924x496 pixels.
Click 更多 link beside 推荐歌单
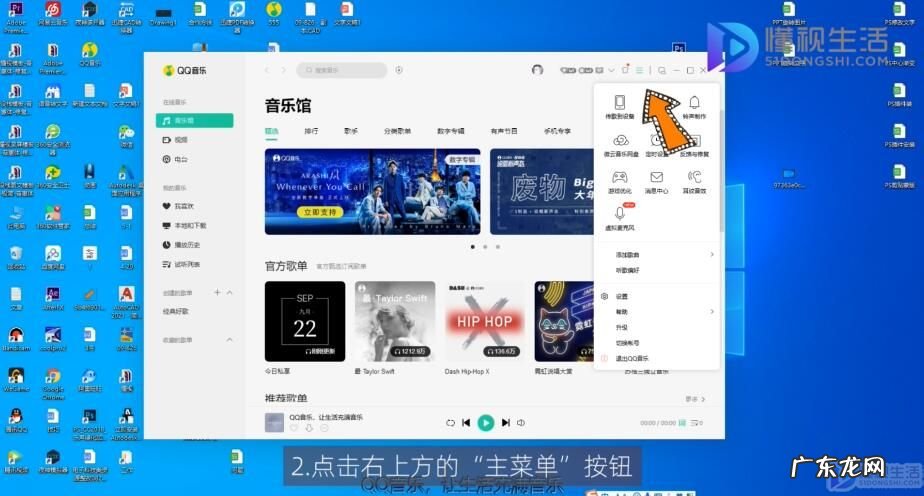(x=695, y=399)
